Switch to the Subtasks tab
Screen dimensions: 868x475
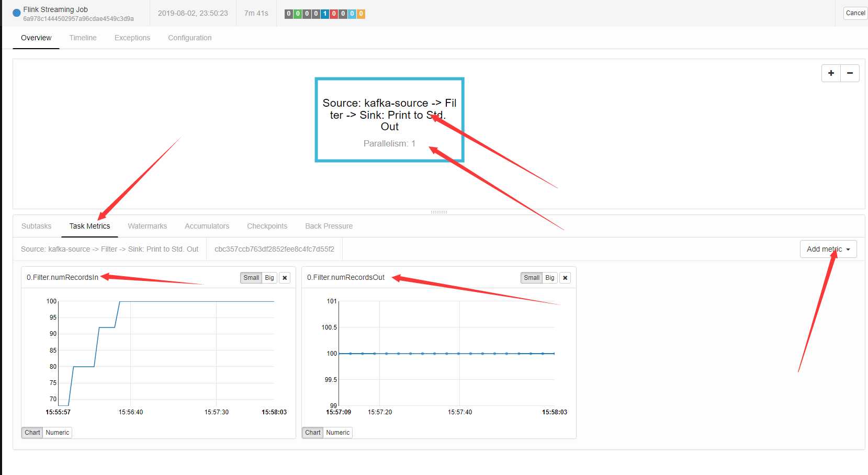tap(37, 226)
